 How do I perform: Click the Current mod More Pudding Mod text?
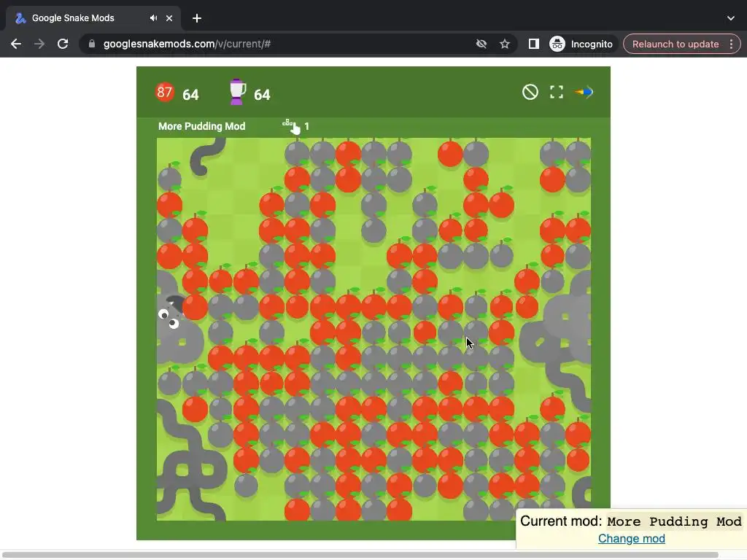[x=631, y=521]
